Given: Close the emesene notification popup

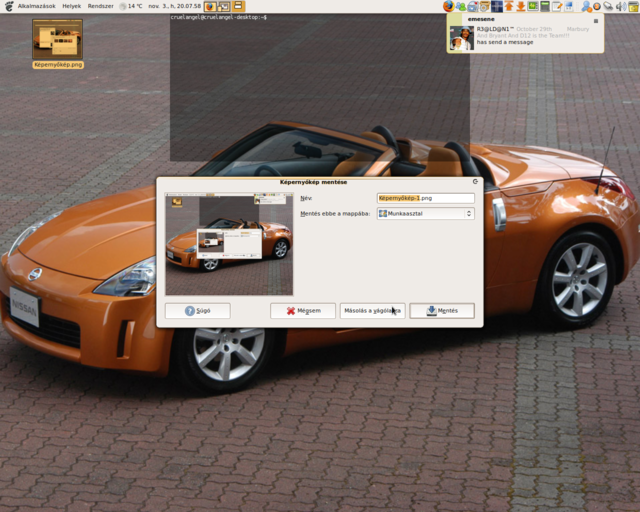Looking at the screenshot, I should point(596,20).
